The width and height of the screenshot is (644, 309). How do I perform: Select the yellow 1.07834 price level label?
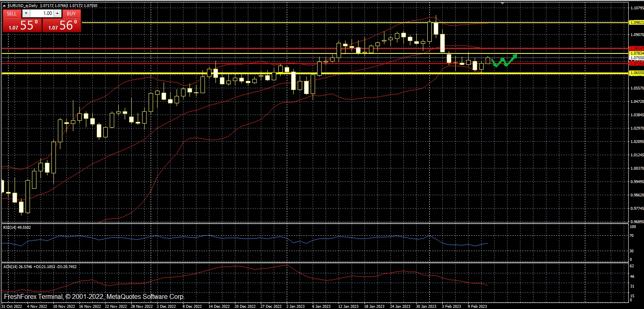pos(636,53)
